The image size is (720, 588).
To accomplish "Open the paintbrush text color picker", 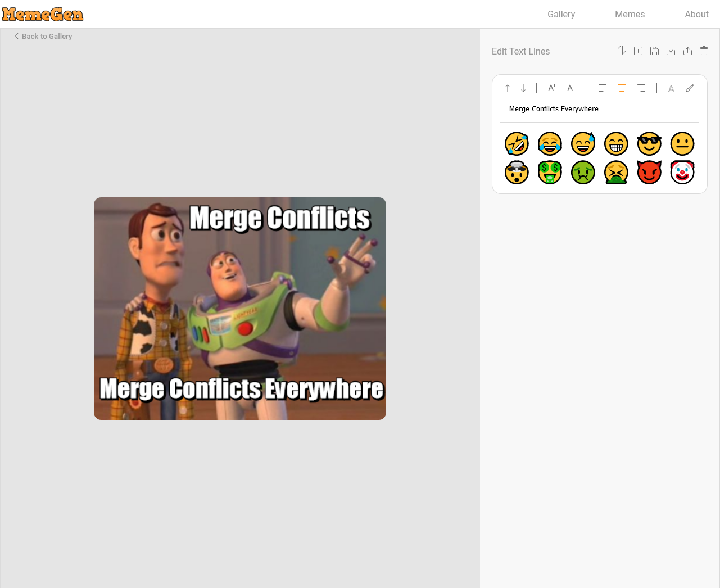I will point(690,88).
